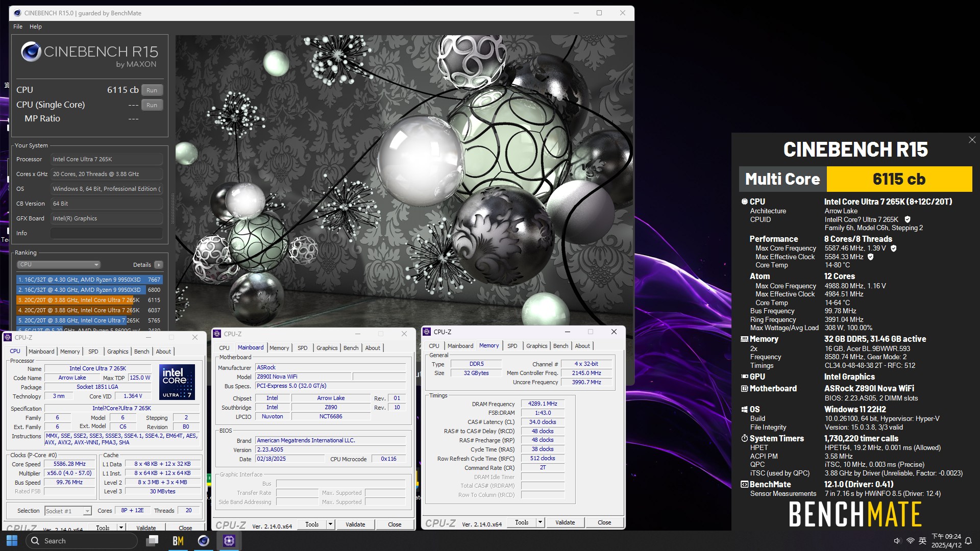Click Max Effective Clock verified shield
This screenshot has width=980, height=551.
click(x=871, y=257)
